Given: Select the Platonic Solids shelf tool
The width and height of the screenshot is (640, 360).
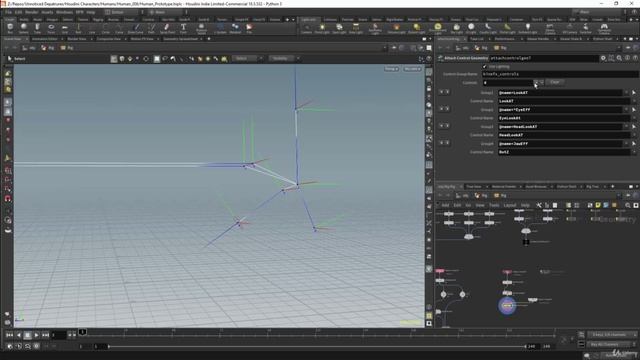Looking at the screenshot, I should [201, 28].
